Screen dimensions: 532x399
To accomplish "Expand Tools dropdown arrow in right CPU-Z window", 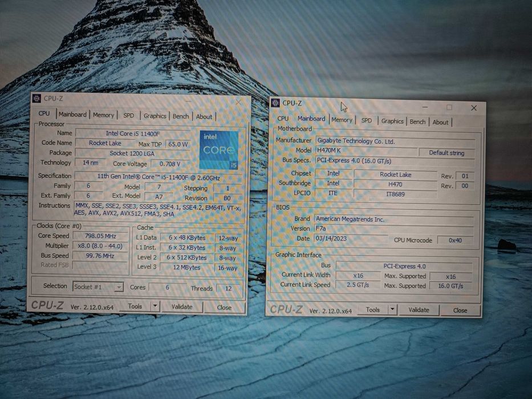I will 392,310.
